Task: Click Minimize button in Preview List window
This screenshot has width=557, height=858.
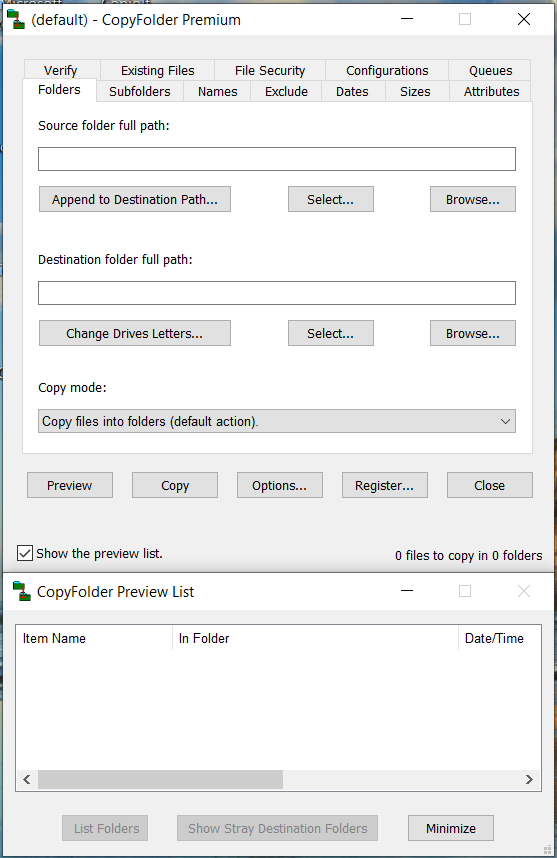Action: (x=451, y=828)
